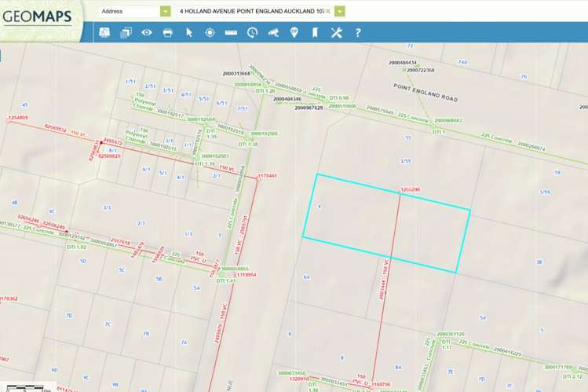588x392 pixels.
Task: Click the map pin marker icon
Action: point(294,32)
